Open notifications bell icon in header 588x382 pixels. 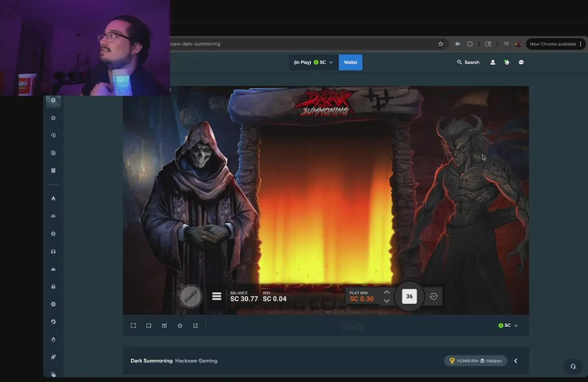coord(507,62)
